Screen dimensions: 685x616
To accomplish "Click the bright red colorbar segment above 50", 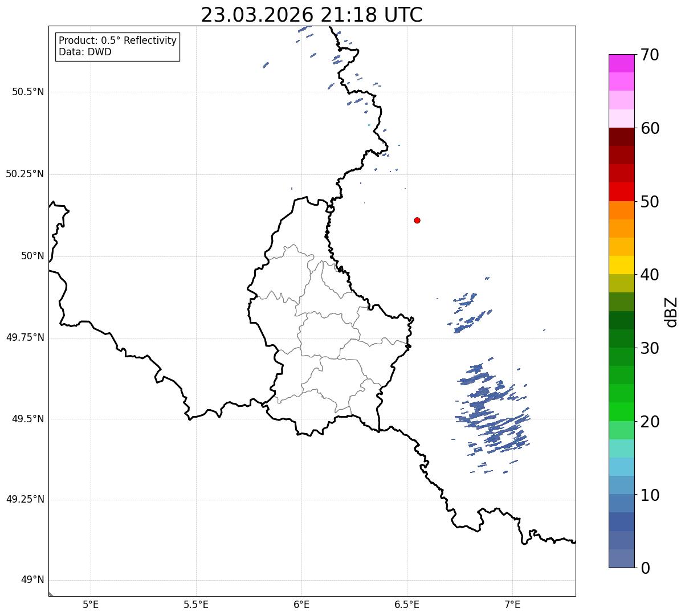I will coord(621,191).
